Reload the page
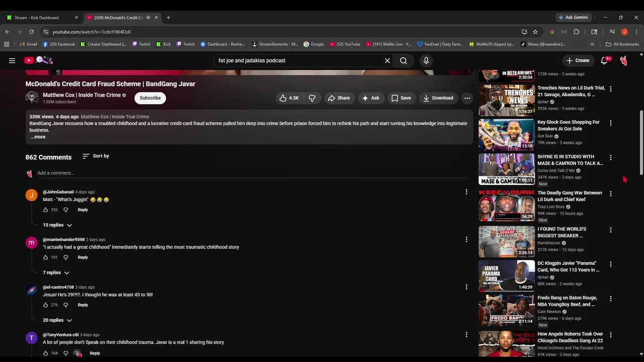 pyautogui.click(x=31, y=32)
